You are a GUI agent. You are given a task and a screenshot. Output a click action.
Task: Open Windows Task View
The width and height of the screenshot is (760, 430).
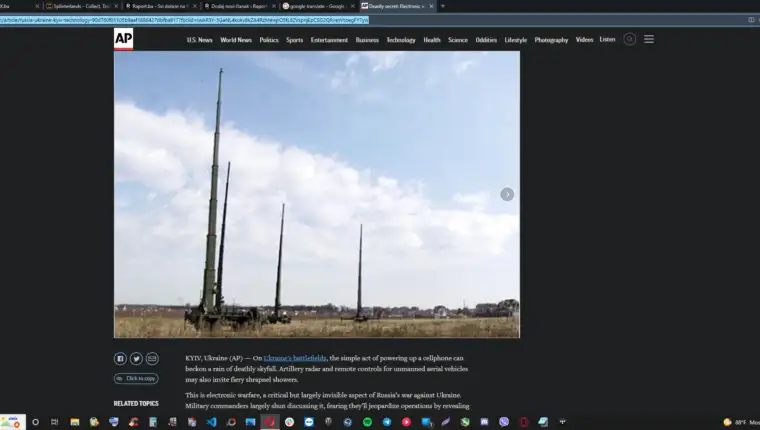click(55, 422)
